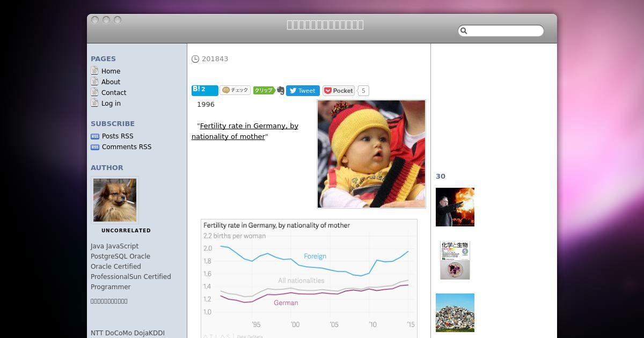The width and height of the screenshot is (644, 338).
Task: Click the PAGES sidebar heading
Action: coord(103,59)
